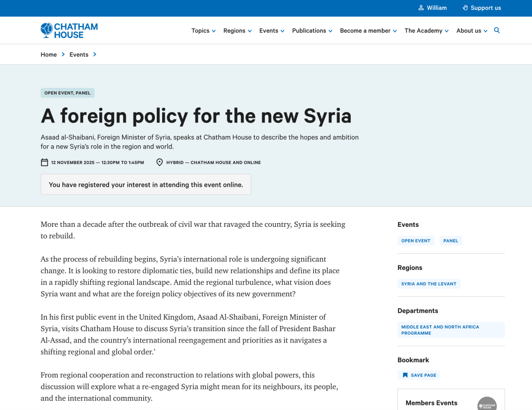Expand the Topics menu
Screen dimensions: 532x410
coord(204,31)
